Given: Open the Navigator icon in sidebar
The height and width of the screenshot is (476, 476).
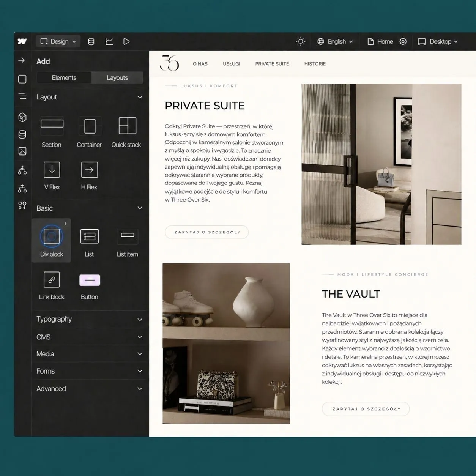Looking at the screenshot, I should tap(22, 96).
